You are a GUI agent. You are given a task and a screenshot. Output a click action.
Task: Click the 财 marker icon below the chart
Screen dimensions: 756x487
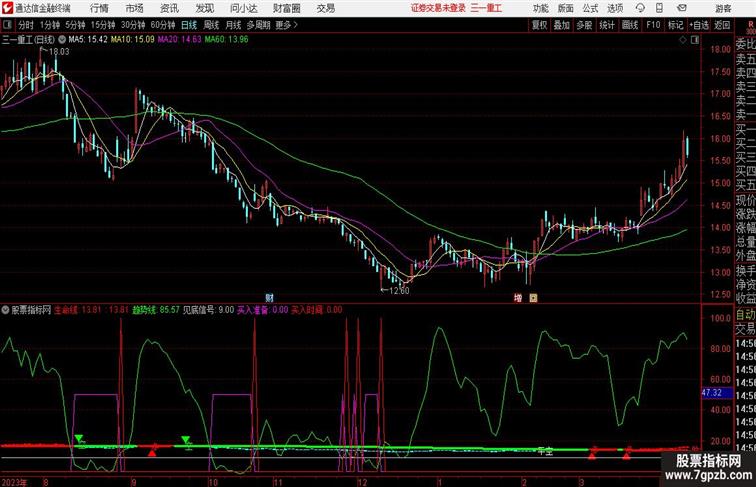270,298
